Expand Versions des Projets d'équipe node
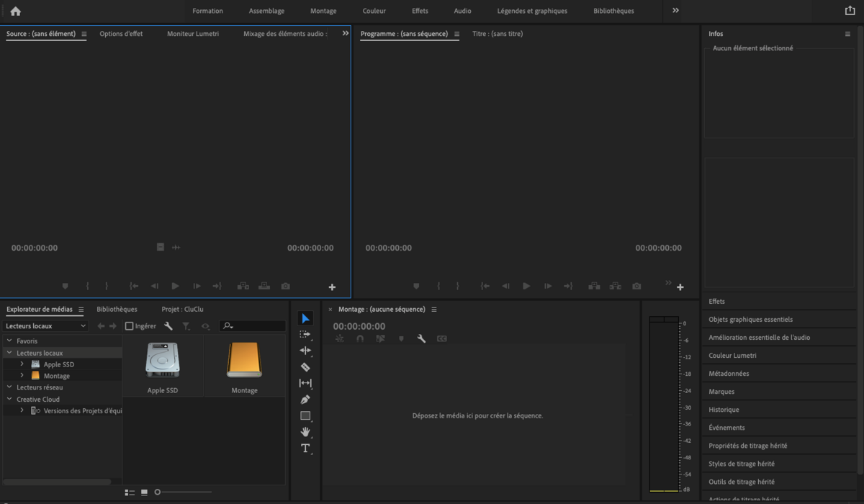The width and height of the screenshot is (864, 504). tap(22, 410)
